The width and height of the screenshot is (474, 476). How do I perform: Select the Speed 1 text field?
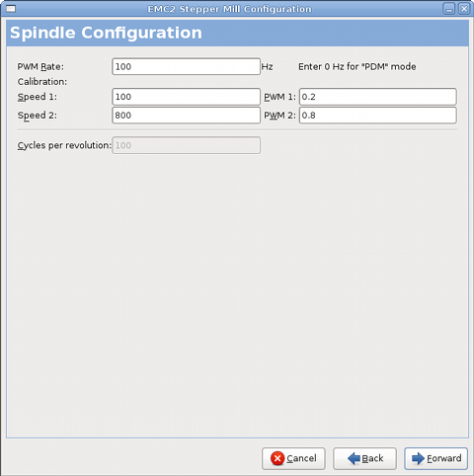pyautogui.click(x=186, y=97)
